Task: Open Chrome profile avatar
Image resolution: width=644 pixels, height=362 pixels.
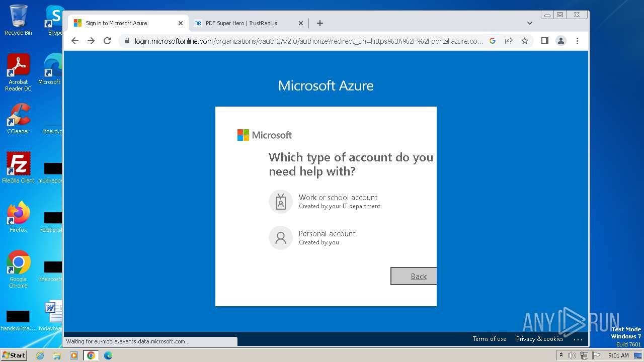Action: [x=561, y=41]
